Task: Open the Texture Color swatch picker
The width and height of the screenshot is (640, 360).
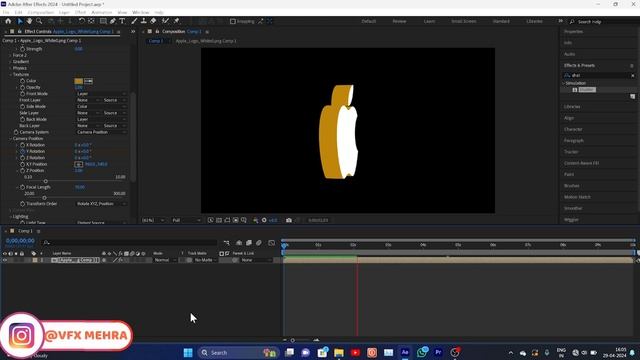Action: click(x=79, y=81)
